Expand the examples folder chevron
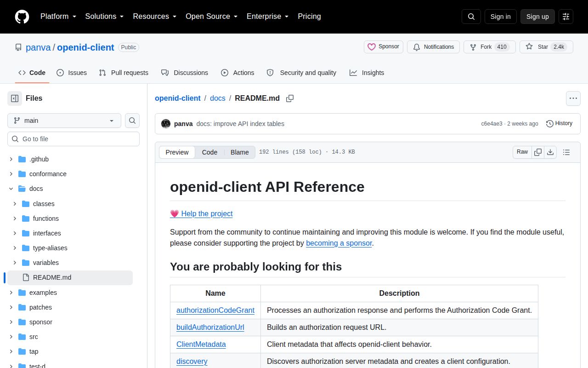Viewport: 588px width, 368px height. (x=11, y=293)
